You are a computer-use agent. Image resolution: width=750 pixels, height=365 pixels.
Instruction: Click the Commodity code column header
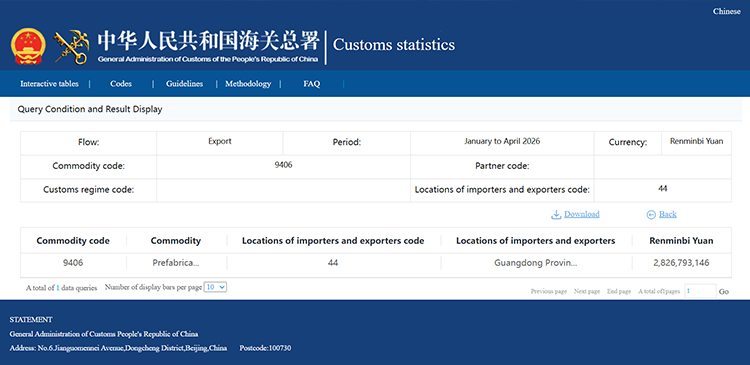pos(73,241)
